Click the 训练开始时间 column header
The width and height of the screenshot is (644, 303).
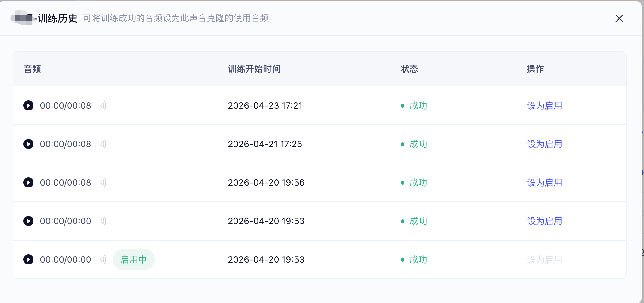(254, 69)
